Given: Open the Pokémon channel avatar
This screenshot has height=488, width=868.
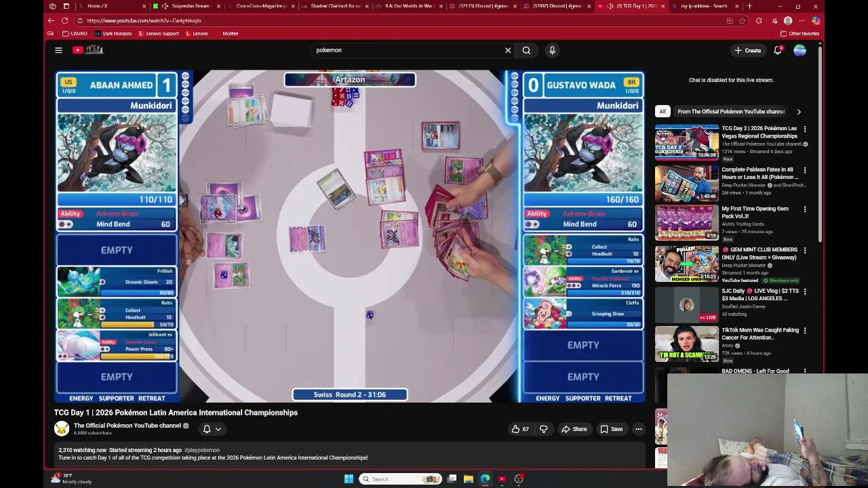Looking at the screenshot, I should click(x=62, y=429).
